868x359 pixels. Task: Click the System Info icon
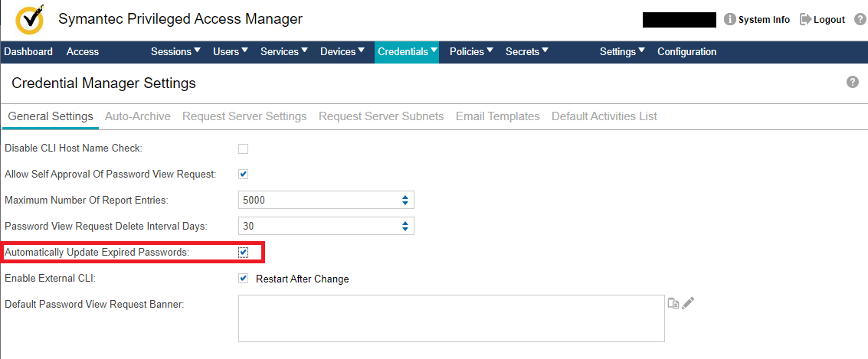coord(729,19)
